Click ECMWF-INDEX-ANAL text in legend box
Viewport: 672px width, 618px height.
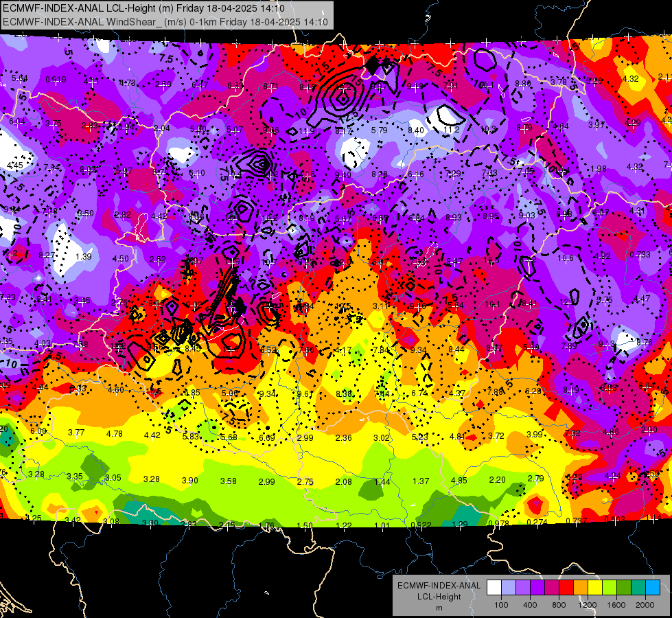pos(439,586)
